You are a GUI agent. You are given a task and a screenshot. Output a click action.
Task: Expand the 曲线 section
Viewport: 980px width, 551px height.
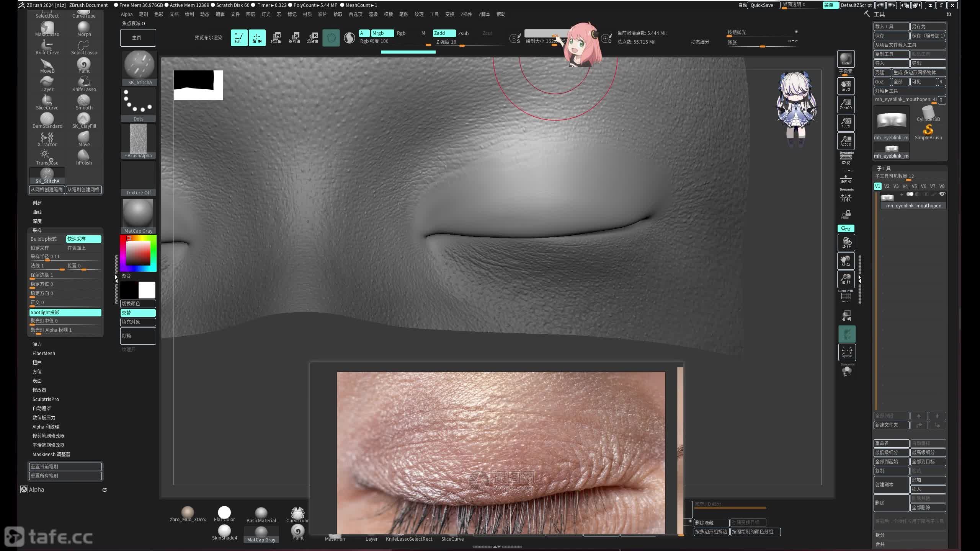(37, 212)
